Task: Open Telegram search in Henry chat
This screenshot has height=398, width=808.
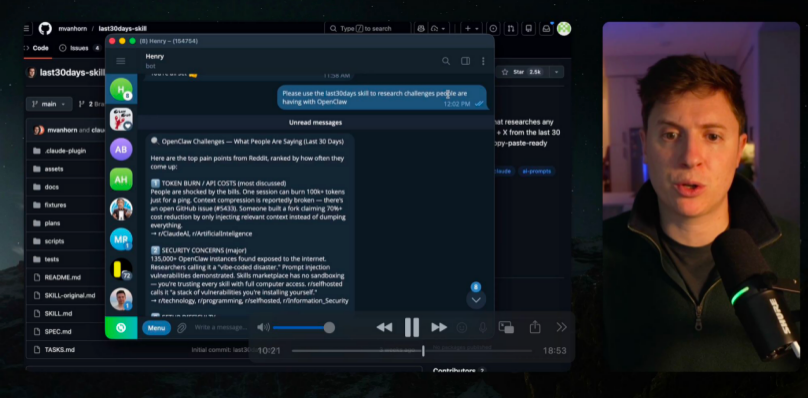Action: (x=446, y=61)
